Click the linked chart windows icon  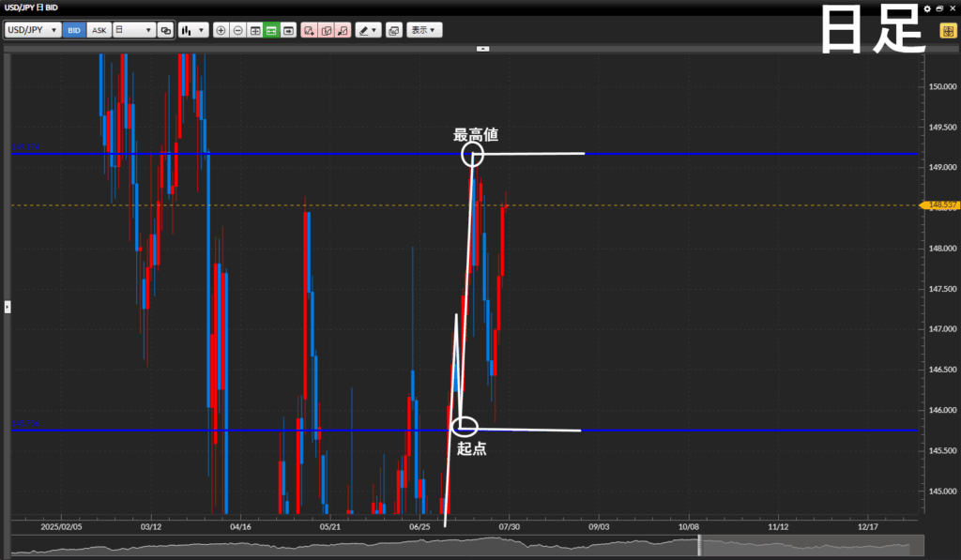(165, 30)
